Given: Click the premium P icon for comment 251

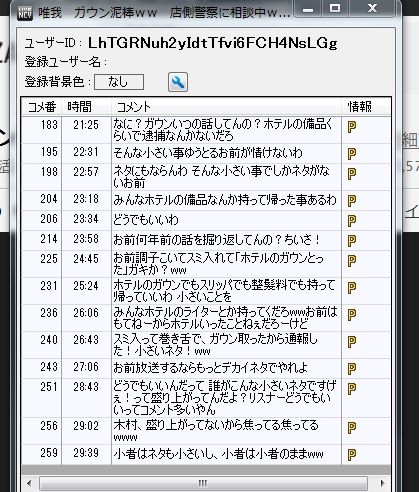Looking at the screenshot, I should coord(352,388).
